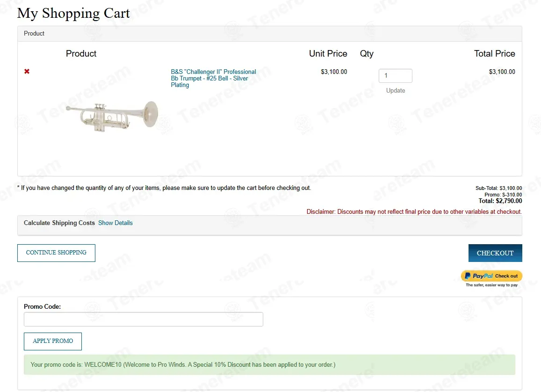This screenshot has height=392, width=541.
Task: Proceed with the blue Checkout button
Action: pyautogui.click(x=495, y=253)
